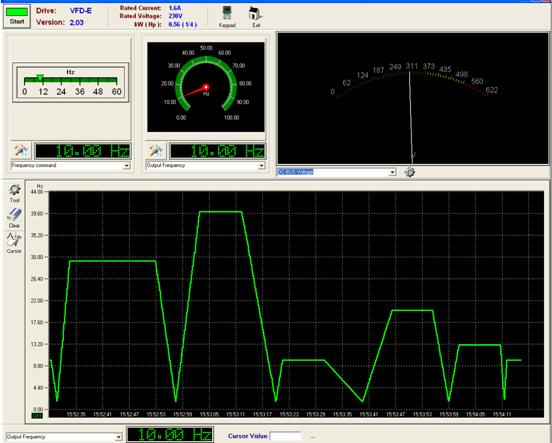Screen dimensions: 552x443
Task: Click the 36 mark on the Hz slider
Action: coord(80,92)
